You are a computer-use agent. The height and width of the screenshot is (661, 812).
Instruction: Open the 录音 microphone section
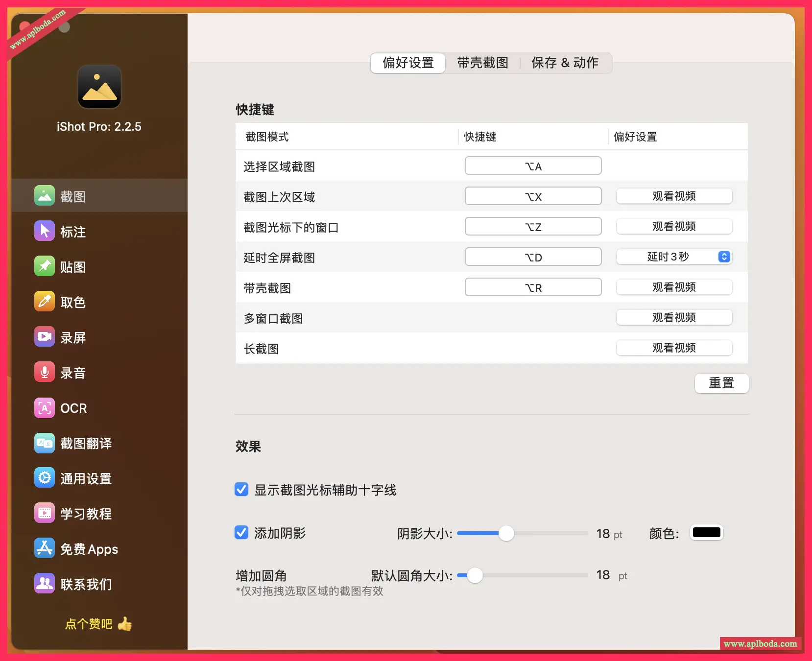(45, 372)
